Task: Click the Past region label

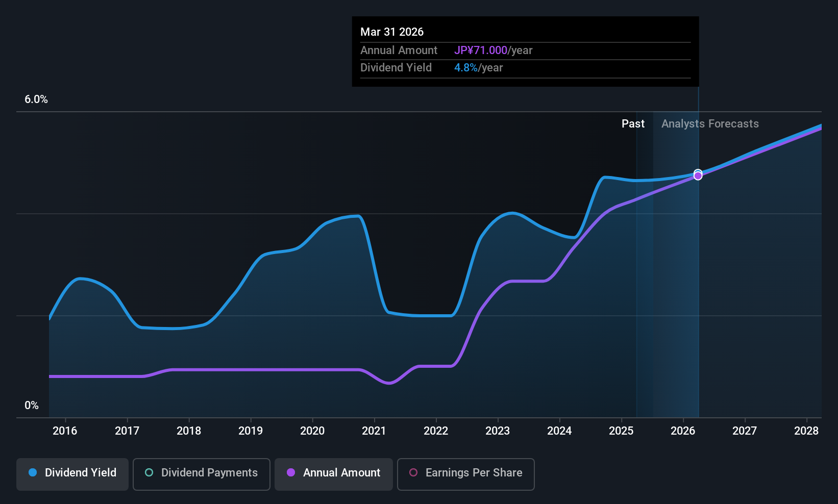Action: click(633, 123)
